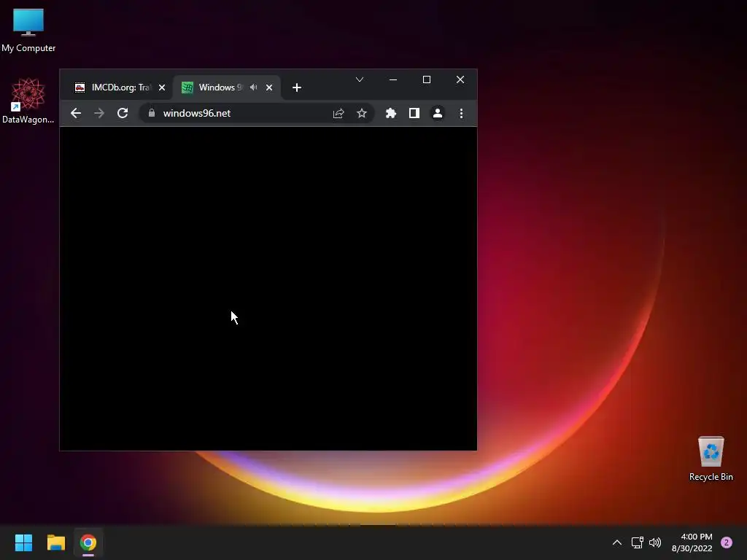Show hidden system tray icons
This screenshot has height=560, width=747.
[617, 542]
